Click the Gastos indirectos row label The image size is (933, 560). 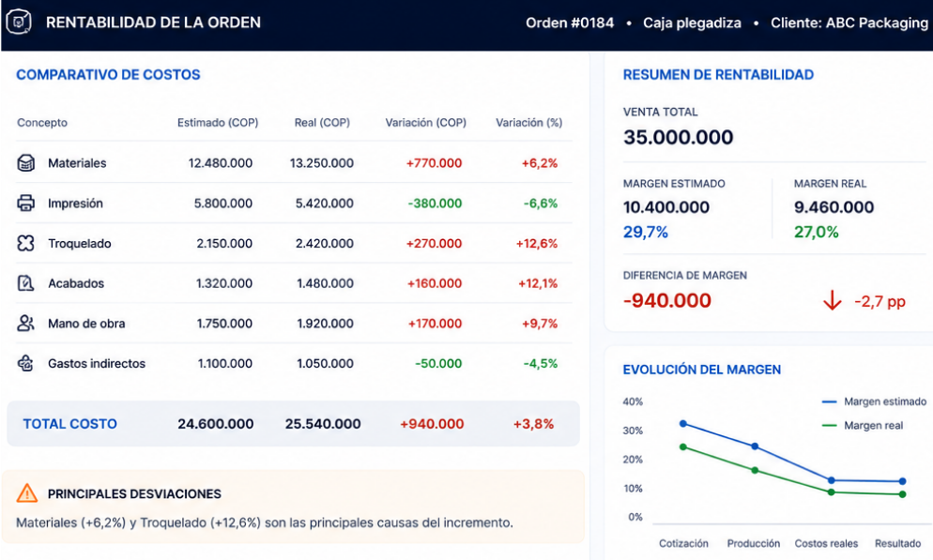click(x=97, y=364)
